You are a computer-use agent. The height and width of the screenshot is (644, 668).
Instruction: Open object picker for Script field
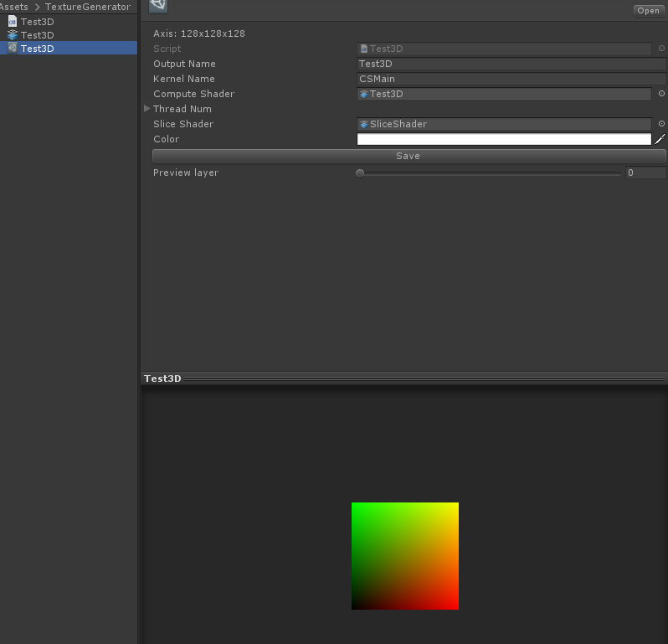point(661,49)
